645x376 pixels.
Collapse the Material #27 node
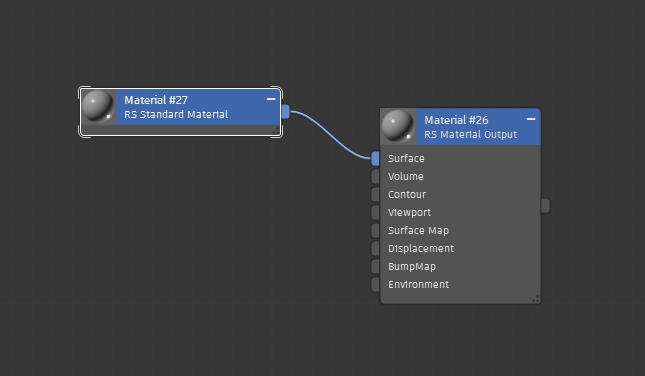click(271, 99)
